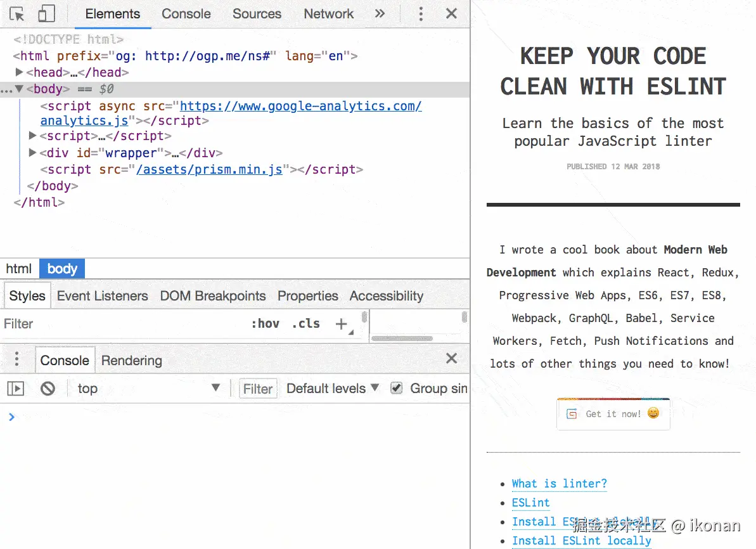Expand the head element node
This screenshot has width=756, height=549.
pyautogui.click(x=19, y=72)
